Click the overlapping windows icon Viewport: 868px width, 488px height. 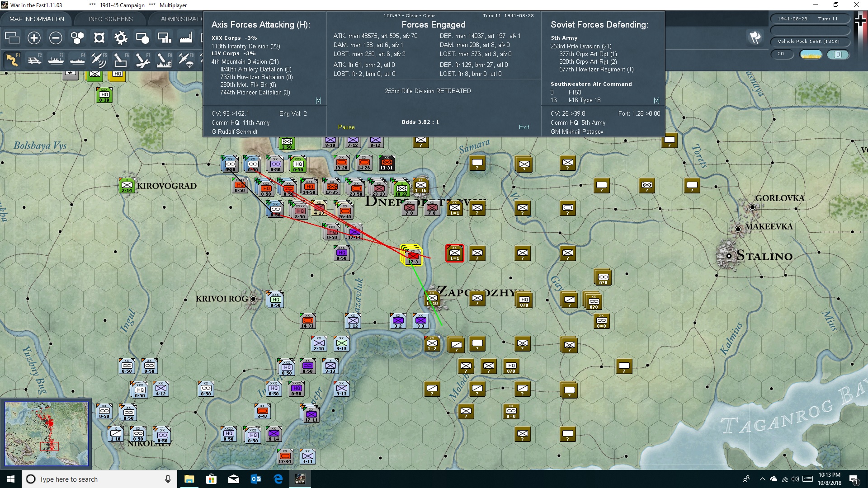tap(12, 38)
